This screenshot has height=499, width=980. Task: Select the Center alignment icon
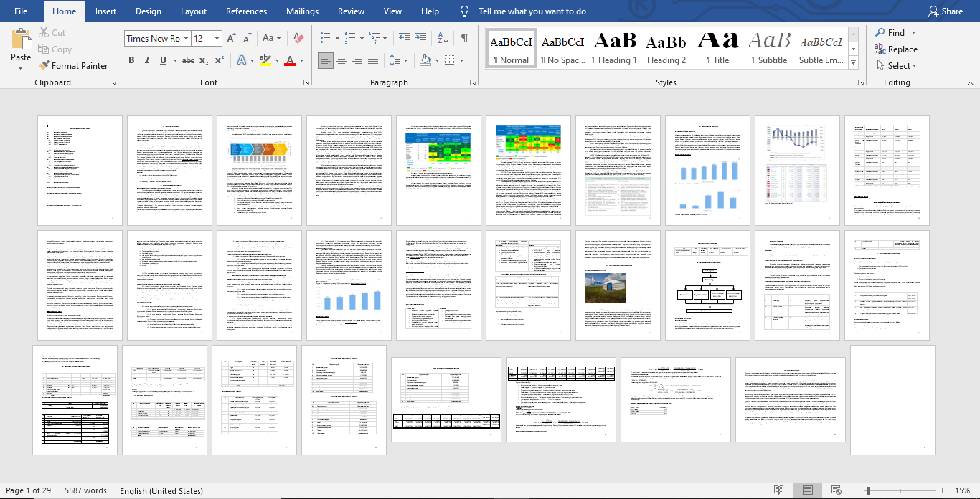coord(341,60)
